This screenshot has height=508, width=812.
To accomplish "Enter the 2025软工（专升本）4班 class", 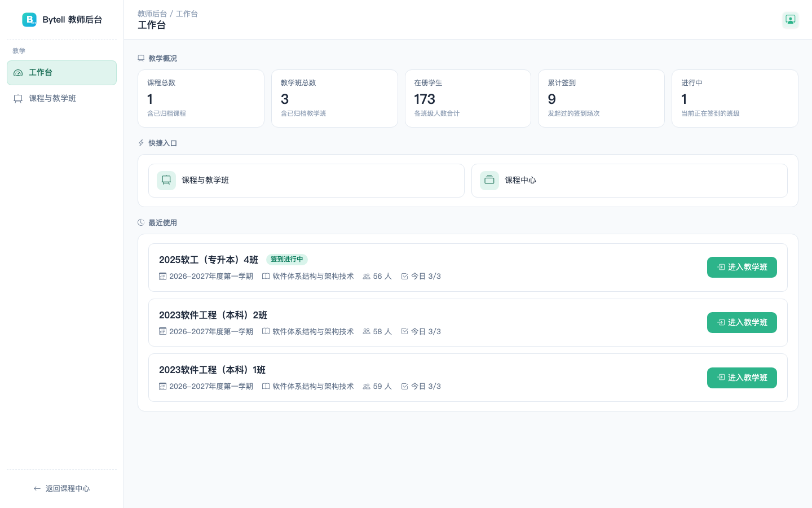I will pyautogui.click(x=742, y=267).
